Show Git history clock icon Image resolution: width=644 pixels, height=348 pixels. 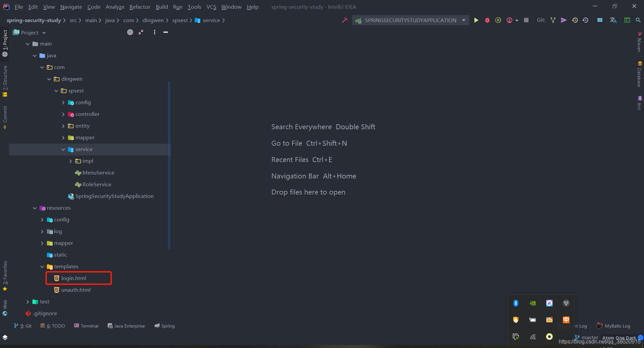tap(575, 20)
